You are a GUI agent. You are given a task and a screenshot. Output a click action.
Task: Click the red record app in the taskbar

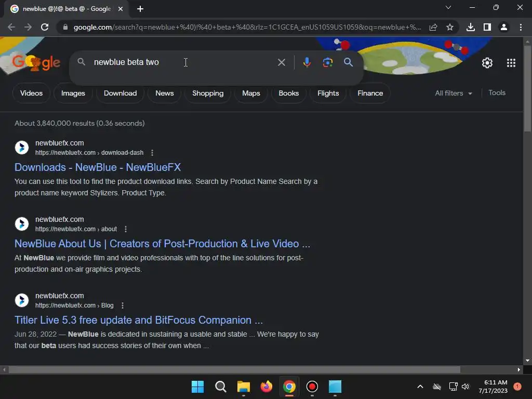coord(312,387)
